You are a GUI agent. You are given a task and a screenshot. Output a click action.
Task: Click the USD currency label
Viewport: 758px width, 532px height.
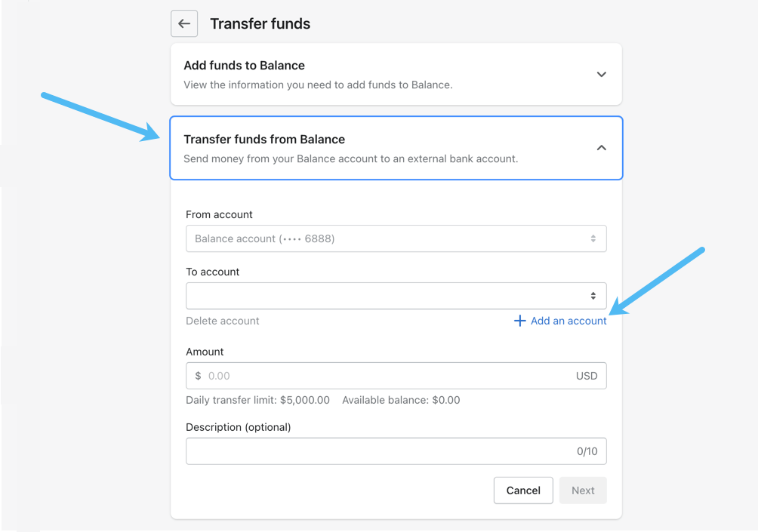pos(587,376)
